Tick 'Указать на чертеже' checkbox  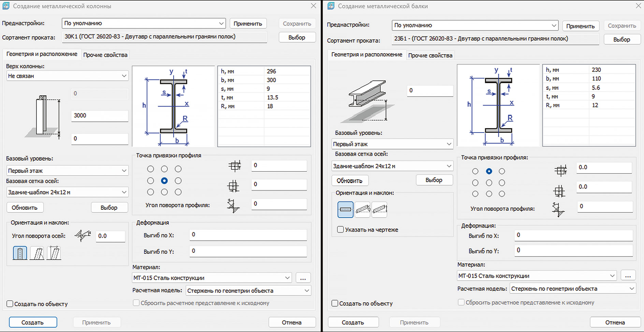tap(340, 230)
